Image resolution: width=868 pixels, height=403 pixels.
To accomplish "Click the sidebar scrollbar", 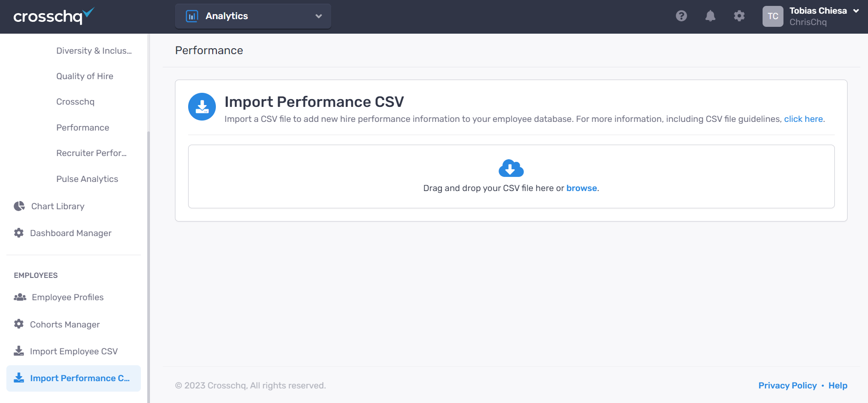I will pyautogui.click(x=149, y=267).
